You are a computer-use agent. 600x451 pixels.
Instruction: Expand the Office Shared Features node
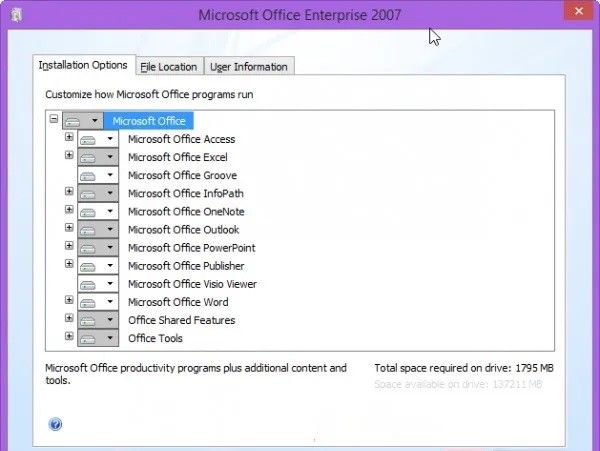[69, 318]
